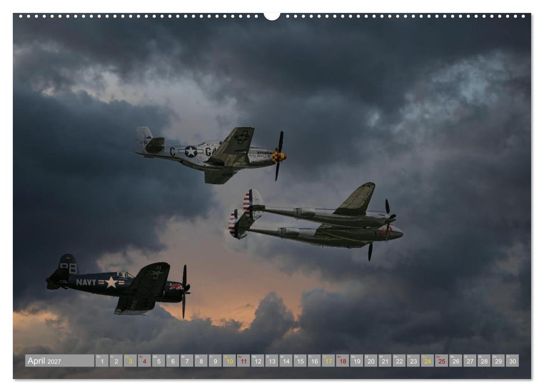Screen dimensions: 544x392
Task: Select day 22 in the calendar strip
Action: 399,361
